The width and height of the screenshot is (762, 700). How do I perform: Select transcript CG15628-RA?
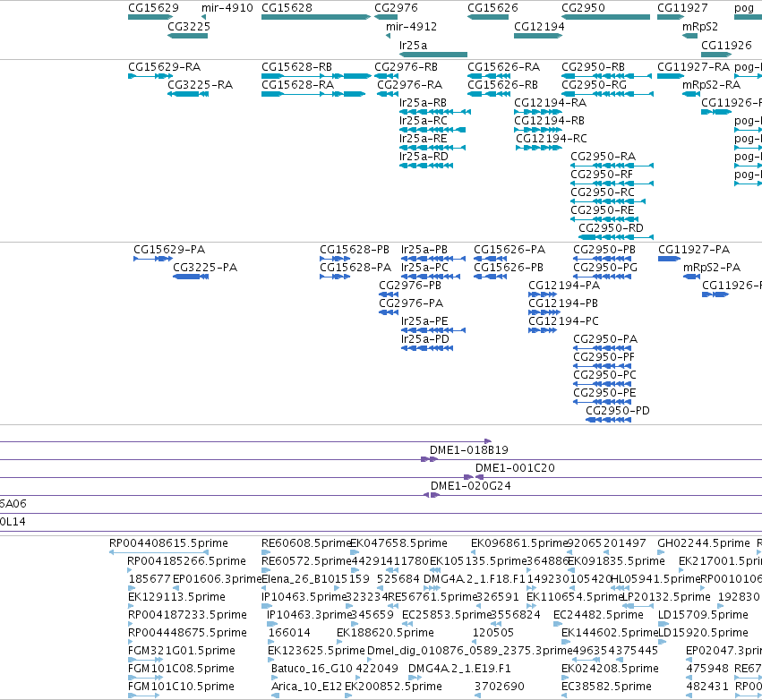(x=313, y=94)
